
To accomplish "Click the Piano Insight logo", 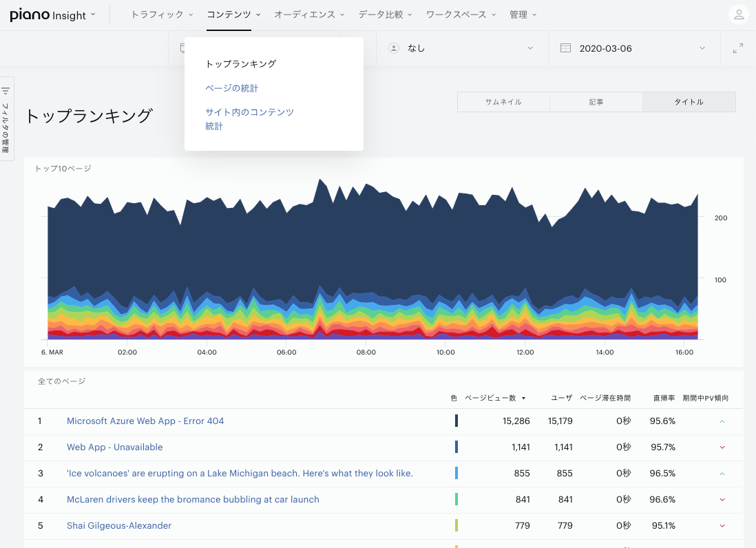I will 48,15.
